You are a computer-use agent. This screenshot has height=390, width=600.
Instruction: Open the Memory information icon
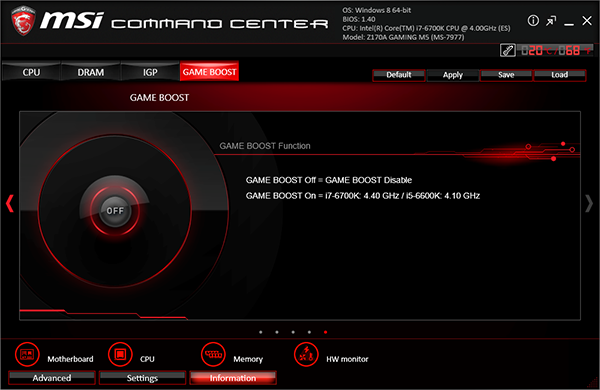click(x=213, y=354)
